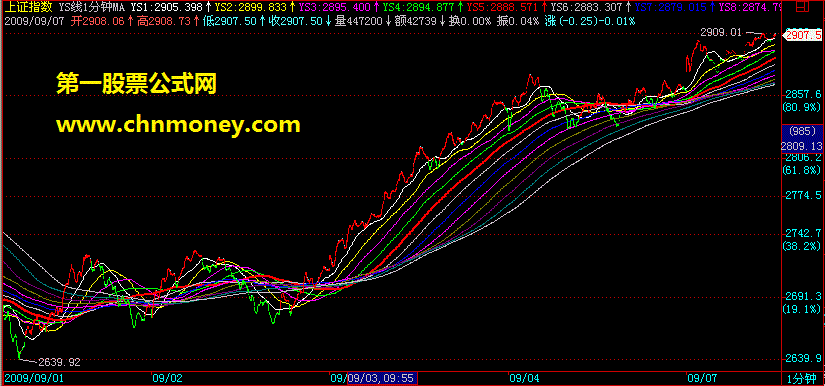Click the 2639.92 low point label

coord(59,362)
